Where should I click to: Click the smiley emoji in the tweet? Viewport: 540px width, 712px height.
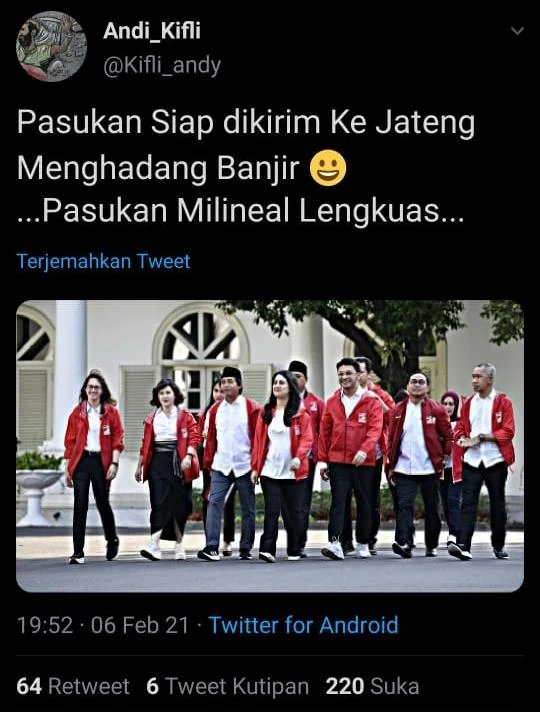(x=328, y=168)
